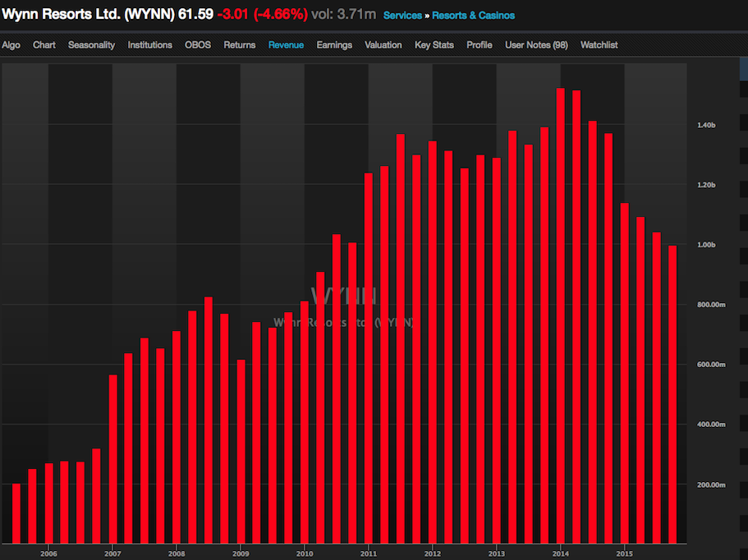This screenshot has height=560, width=748.
Task: Click the 2007 year label
Action: [112, 553]
